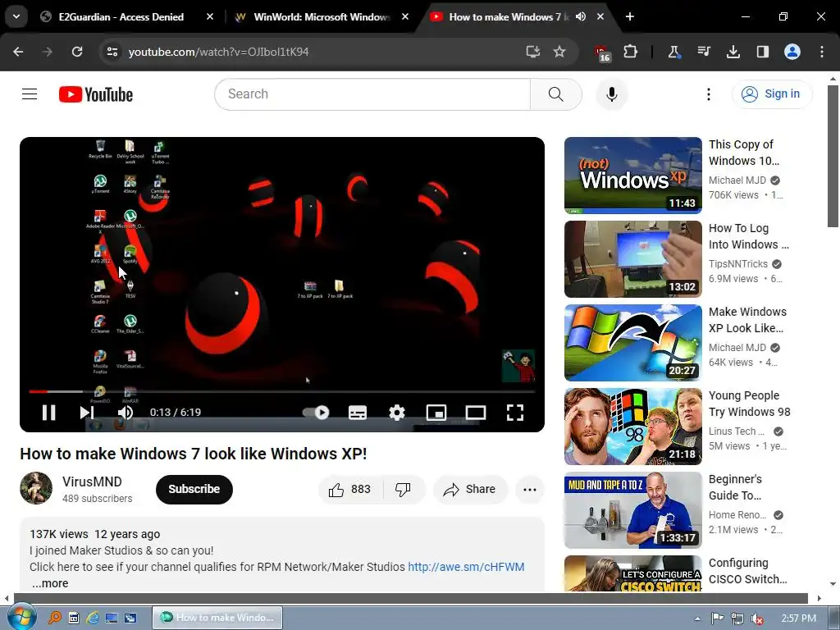Open the player settings gear
Viewport: 840px width, 630px height.
[396, 413]
